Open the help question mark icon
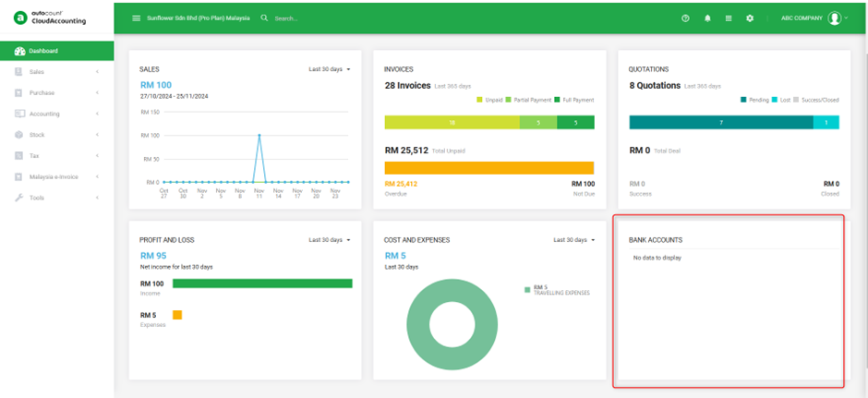 pyautogui.click(x=685, y=18)
